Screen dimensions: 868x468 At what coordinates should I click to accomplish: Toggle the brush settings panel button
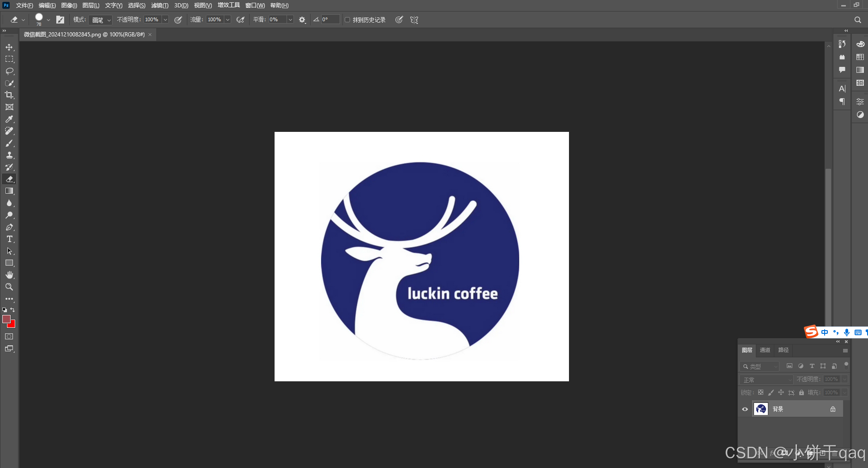(x=60, y=20)
